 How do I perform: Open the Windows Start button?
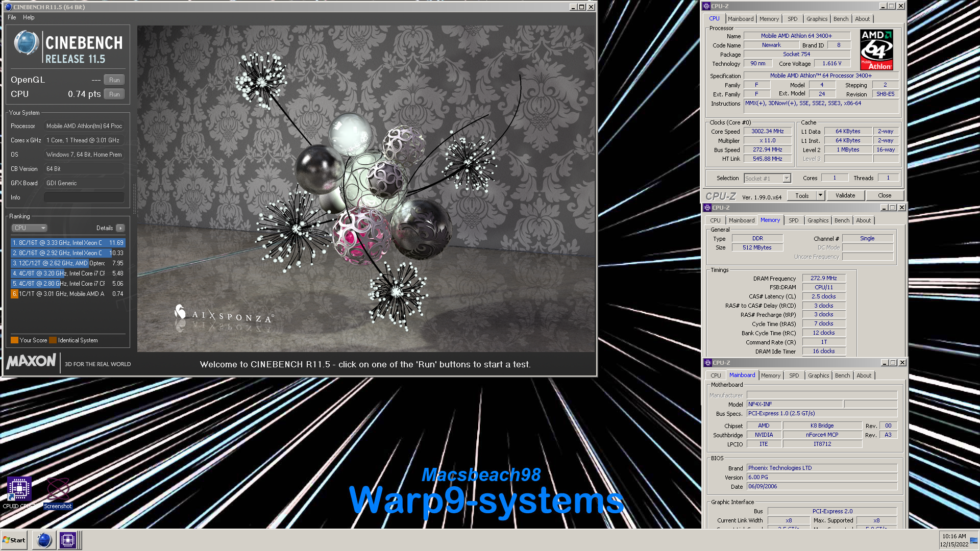pyautogui.click(x=14, y=540)
